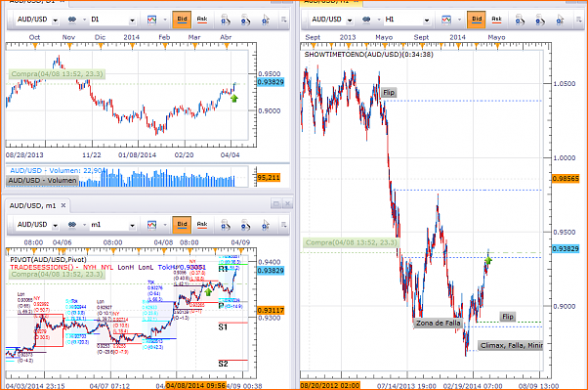Select the Climax, Falla label on H1 chart
Screen dimensions: 588x390
coord(511,345)
